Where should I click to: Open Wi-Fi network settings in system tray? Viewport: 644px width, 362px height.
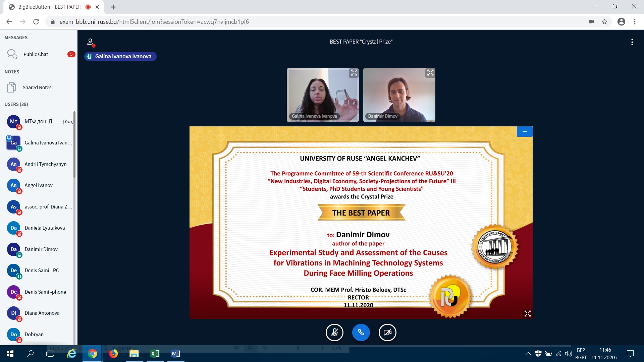558,354
